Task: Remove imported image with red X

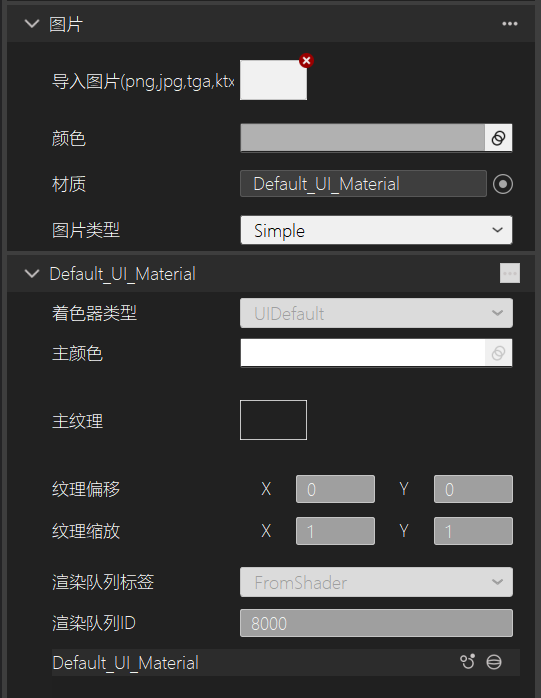Action: click(x=306, y=60)
